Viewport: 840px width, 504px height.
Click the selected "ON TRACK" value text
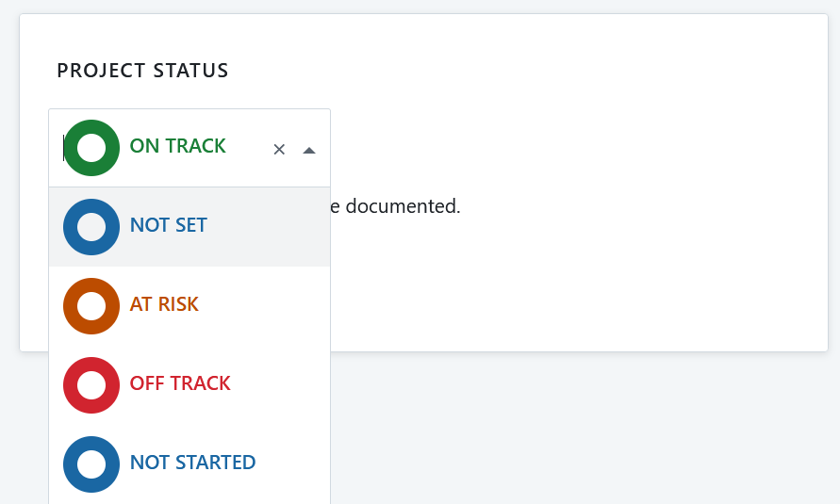(177, 146)
